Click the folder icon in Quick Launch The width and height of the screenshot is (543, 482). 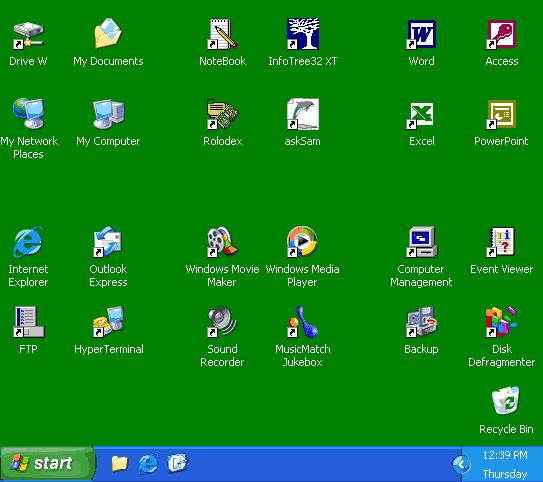pos(119,463)
